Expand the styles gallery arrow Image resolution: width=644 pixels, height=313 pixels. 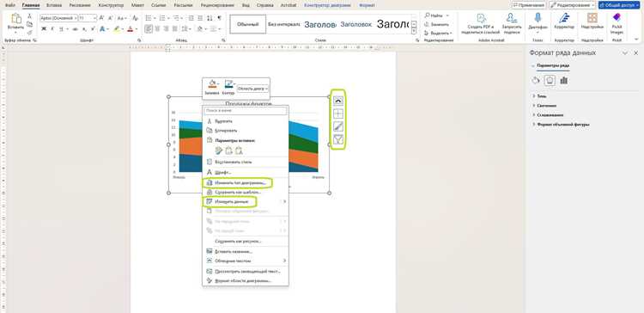click(414, 31)
